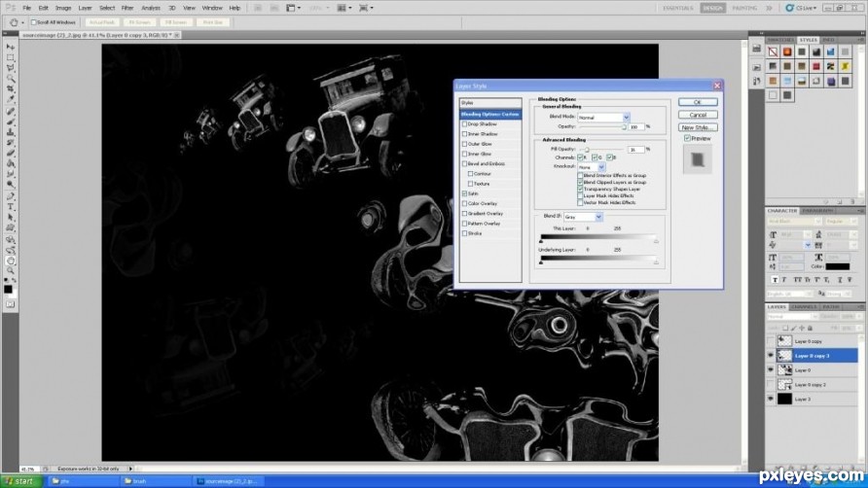Click the Opacity percentage input field
Viewport: 868px width, 488px height.
(636, 126)
